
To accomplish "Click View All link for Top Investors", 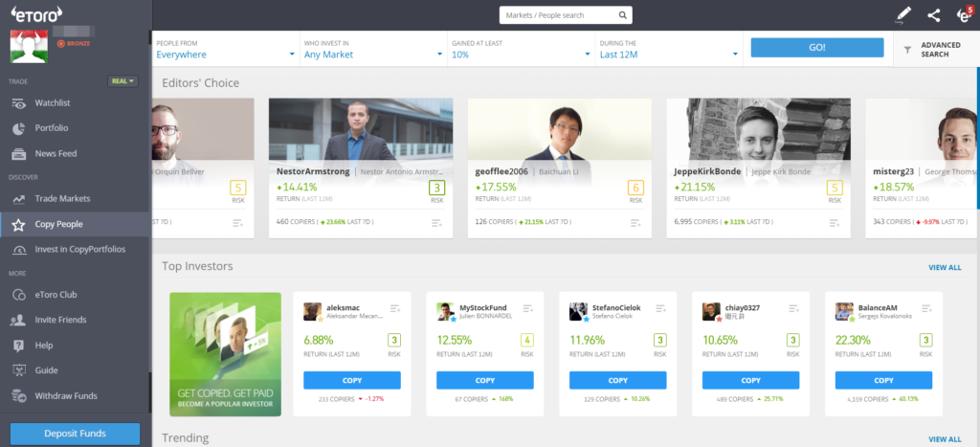I will 944,267.
